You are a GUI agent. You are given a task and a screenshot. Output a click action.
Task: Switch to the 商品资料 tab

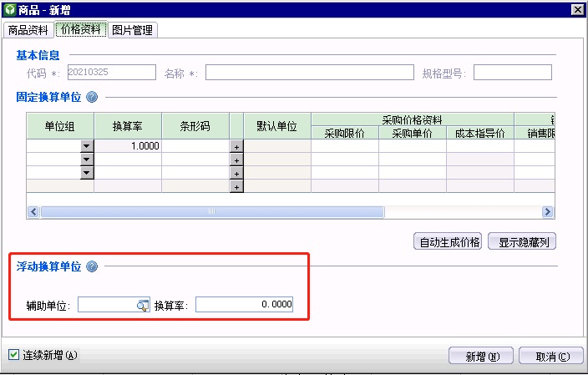(28, 30)
